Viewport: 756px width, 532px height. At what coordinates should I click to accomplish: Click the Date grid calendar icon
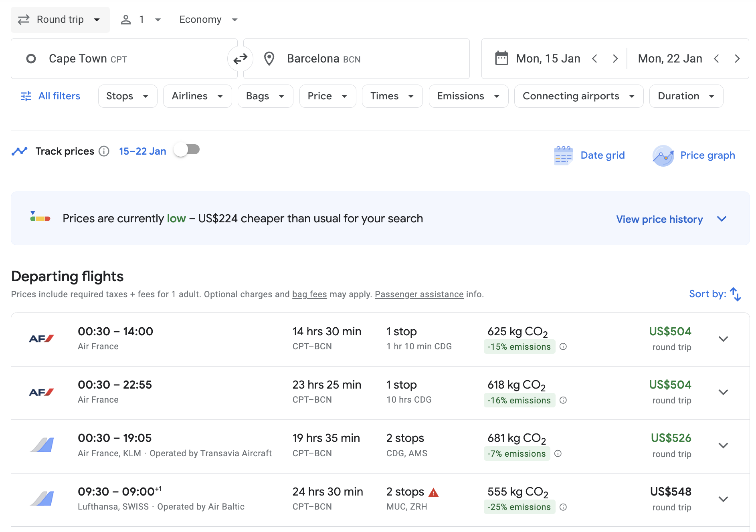(563, 155)
